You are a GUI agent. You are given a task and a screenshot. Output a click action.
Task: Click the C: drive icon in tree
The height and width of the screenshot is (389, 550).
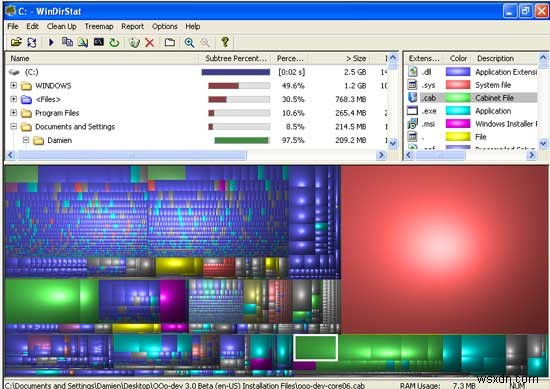(x=14, y=72)
